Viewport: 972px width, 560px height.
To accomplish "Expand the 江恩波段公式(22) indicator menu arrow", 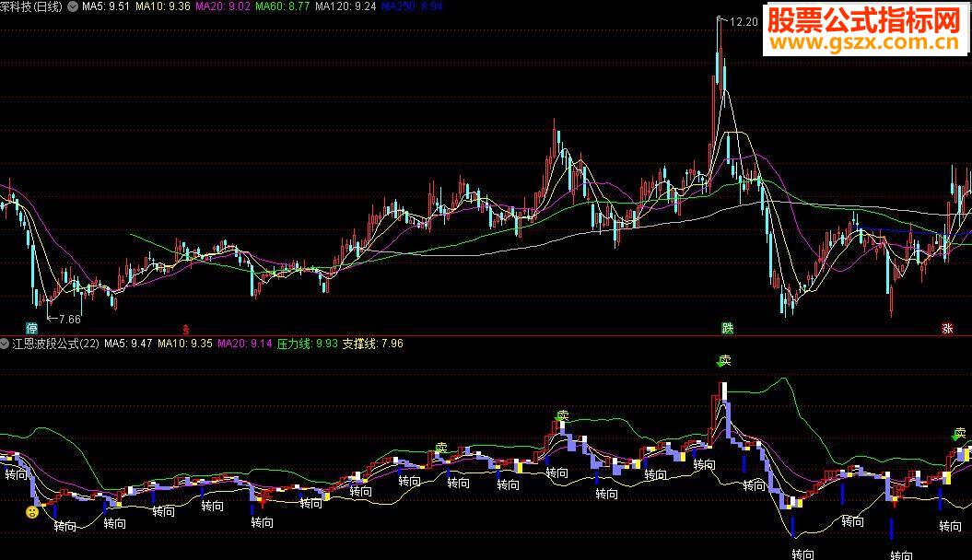I will click(x=5, y=344).
